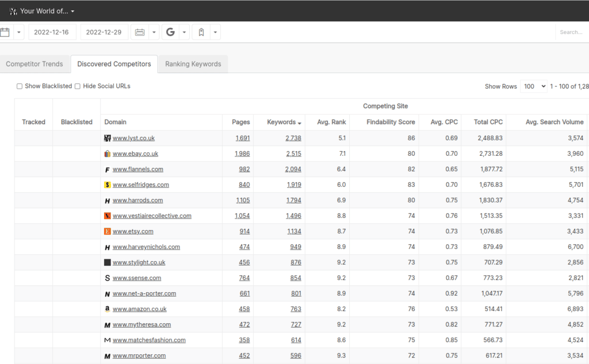
Task: Click the etsy.com E favicon
Action: (x=108, y=231)
